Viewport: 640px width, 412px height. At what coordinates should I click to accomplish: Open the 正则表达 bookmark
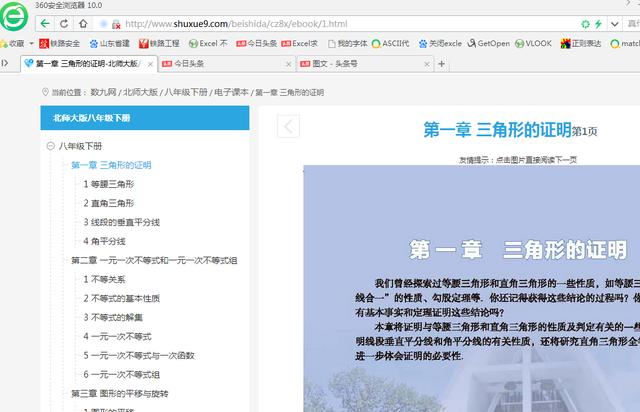click(x=581, y=43)
